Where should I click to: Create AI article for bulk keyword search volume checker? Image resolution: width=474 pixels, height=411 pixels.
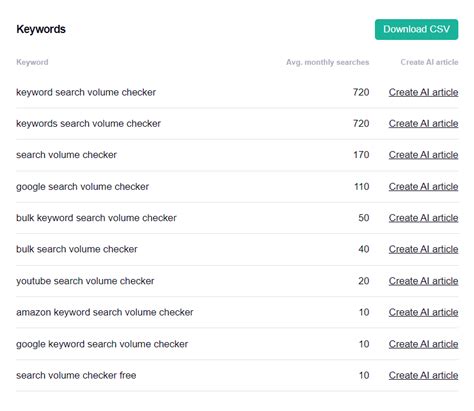423,218
